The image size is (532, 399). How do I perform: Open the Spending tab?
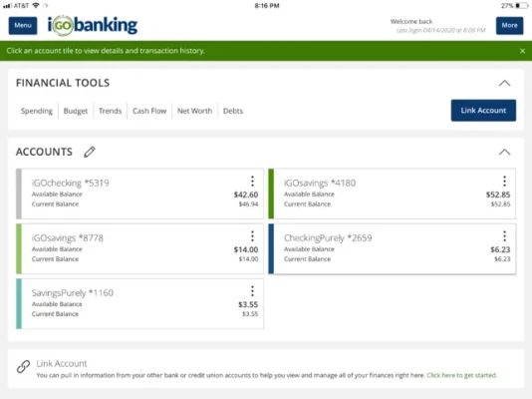[37, 111]
